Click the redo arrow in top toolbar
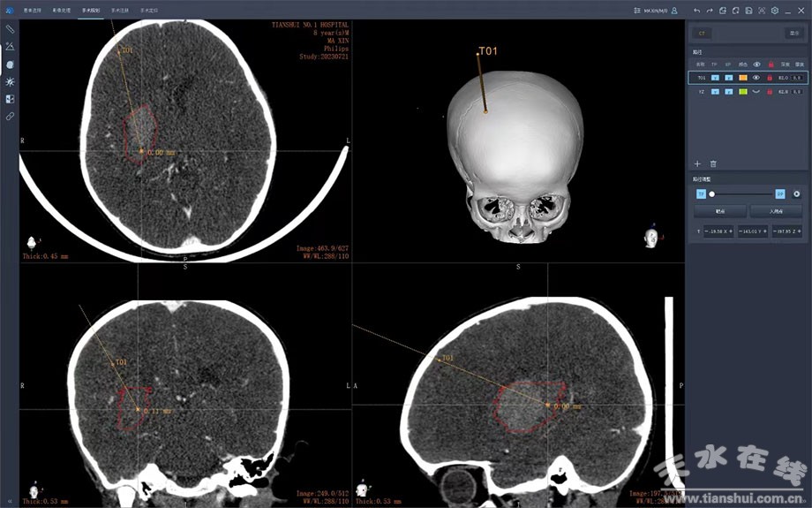The image size is (812, 508). point(710,11)
